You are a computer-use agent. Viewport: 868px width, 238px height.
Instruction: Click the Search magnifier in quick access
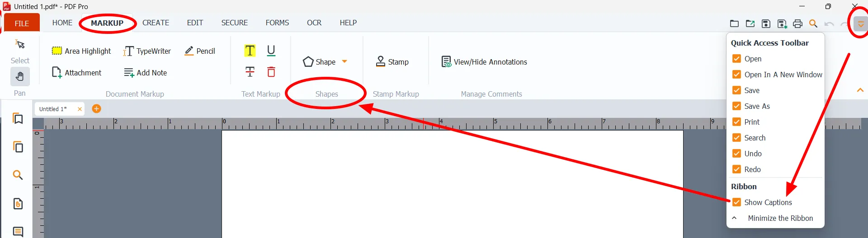coord(813,23)
